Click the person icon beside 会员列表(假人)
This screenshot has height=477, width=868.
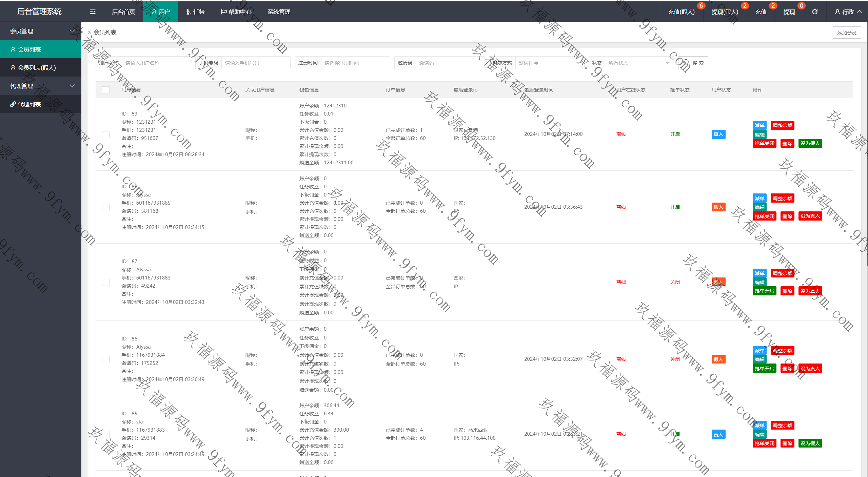pyautogui.click(x=13, y=68)
